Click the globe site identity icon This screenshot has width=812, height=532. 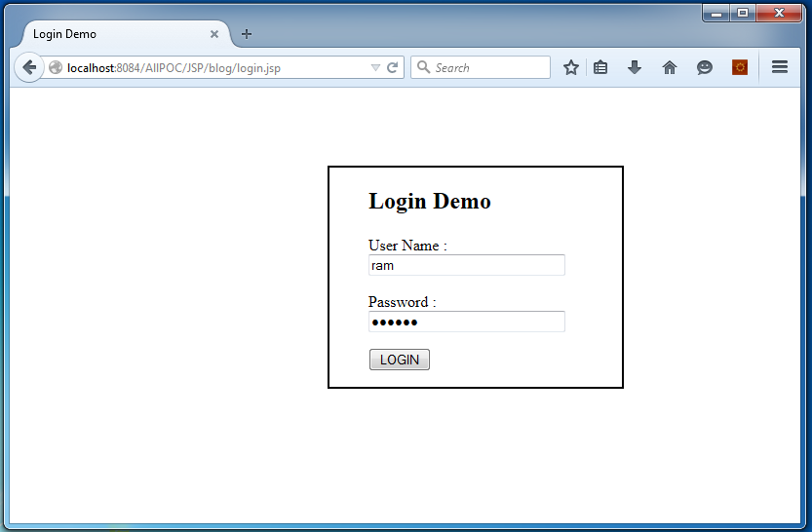tap(56, 68)
